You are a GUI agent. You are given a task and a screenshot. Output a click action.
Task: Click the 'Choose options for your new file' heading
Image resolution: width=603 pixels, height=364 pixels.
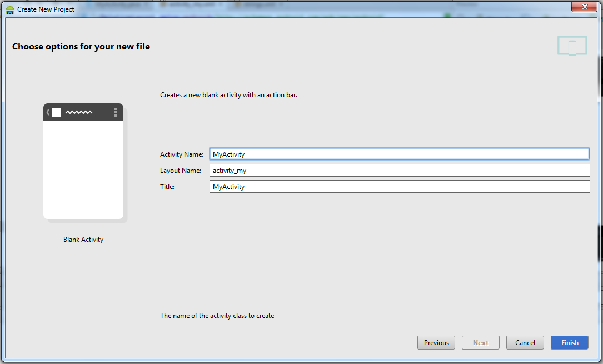pos(81,47)
